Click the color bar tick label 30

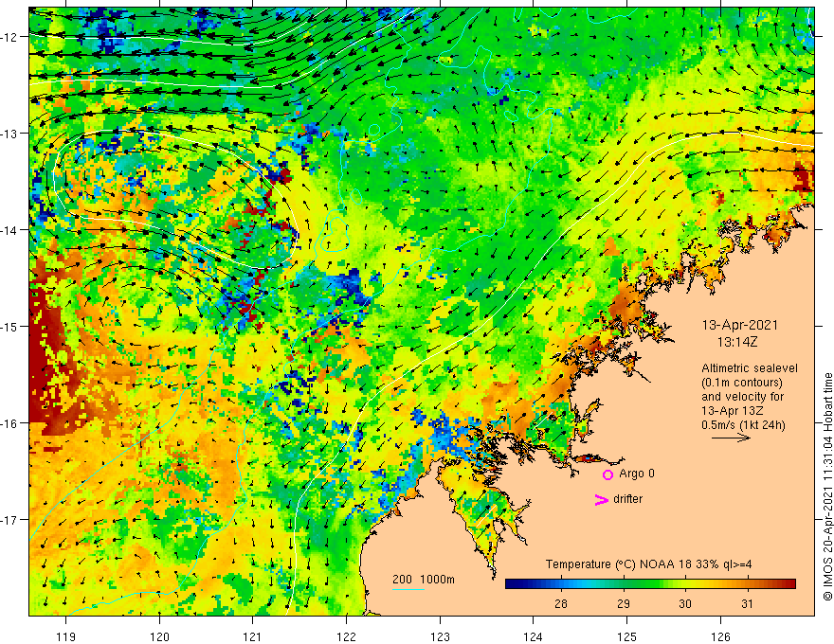coord(685,603)
